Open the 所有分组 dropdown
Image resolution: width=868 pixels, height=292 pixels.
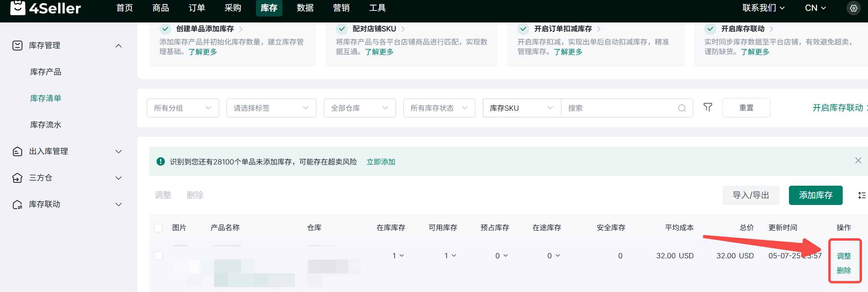183,108
